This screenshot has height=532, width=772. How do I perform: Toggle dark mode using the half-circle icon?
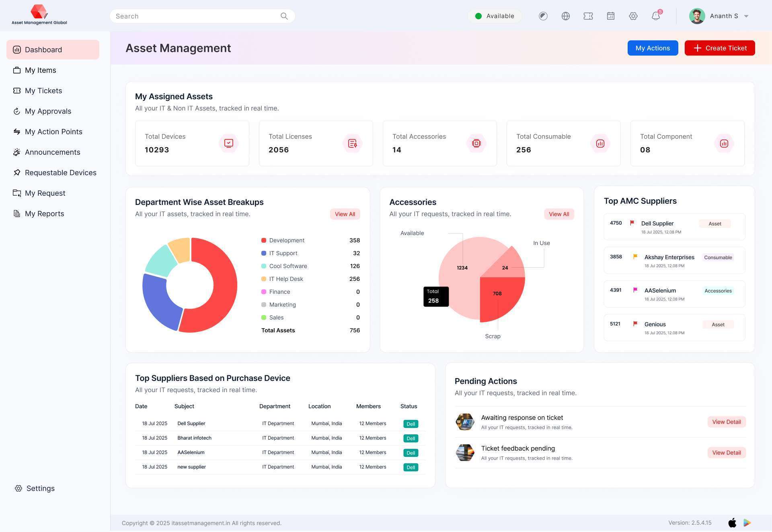tap(543, 16)
